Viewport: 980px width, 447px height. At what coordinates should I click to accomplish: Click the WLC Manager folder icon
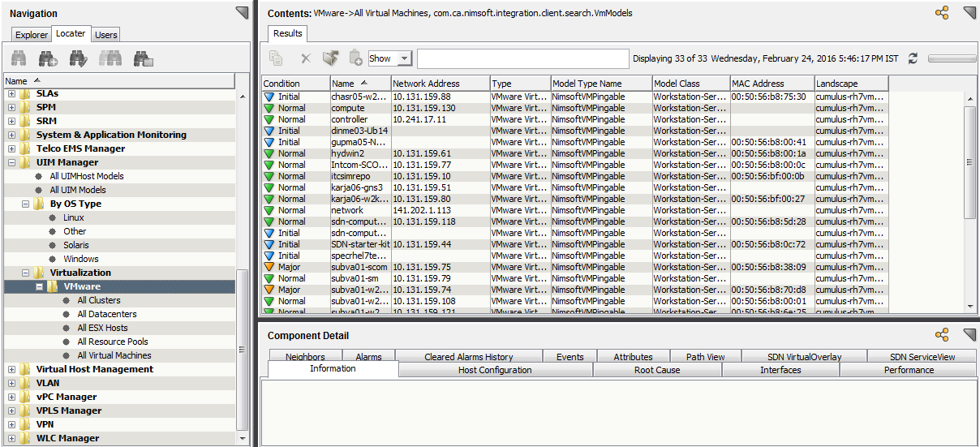point(26,438)
